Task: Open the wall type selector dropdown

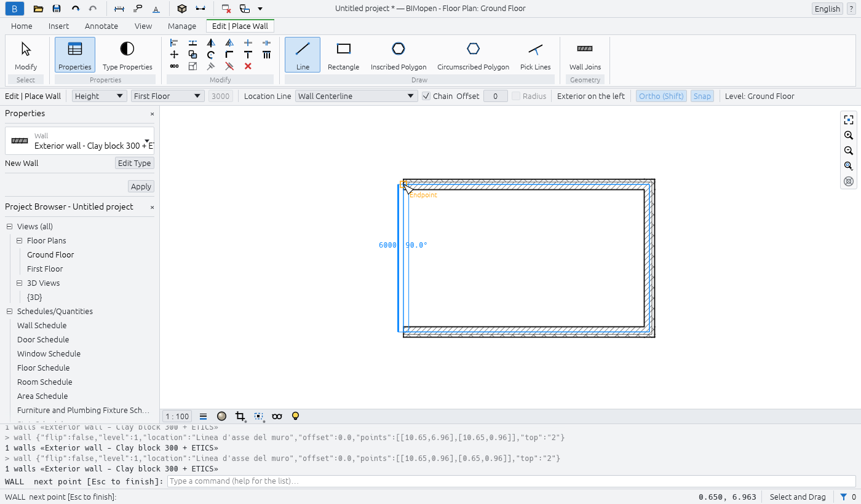Action: (x=80, y=141)
